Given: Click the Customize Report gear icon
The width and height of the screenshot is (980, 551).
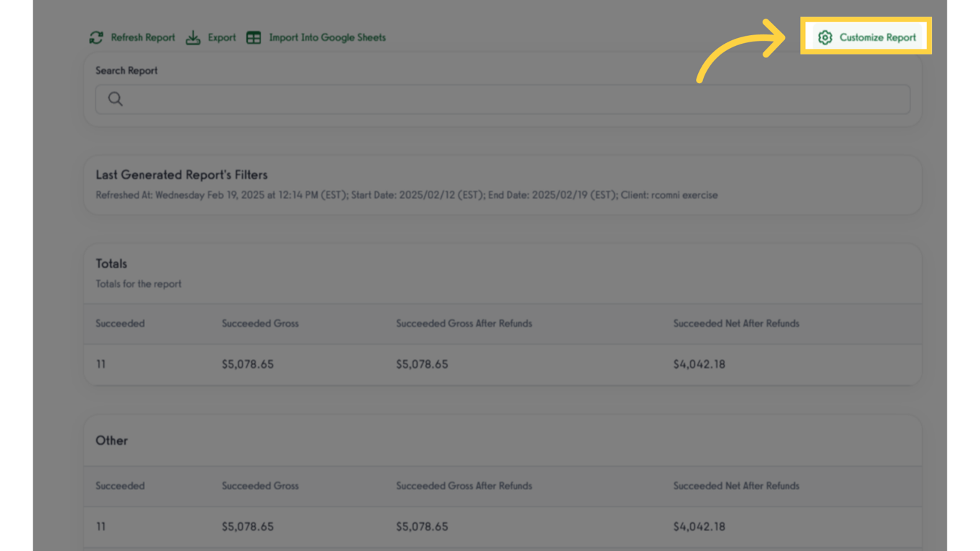Looking at the screenshot, I should (x=825, y=37).
